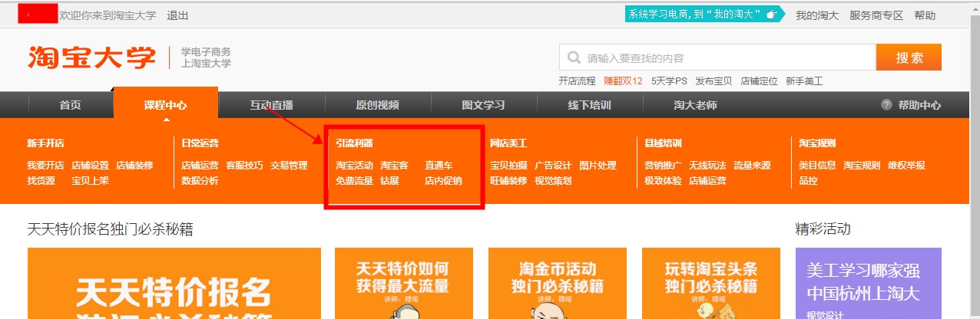Click hot search term 赚翻双12
This screenshot has width=980, height=319.
coord(623,81)
